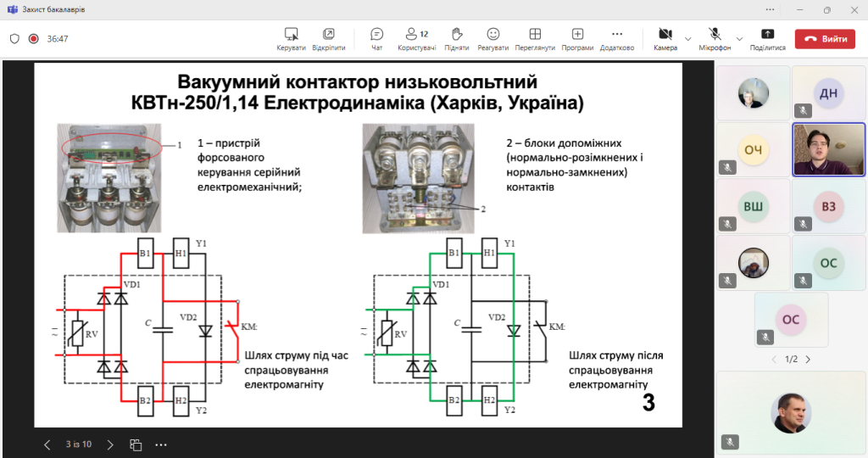This screenshot has height=458, width=868.
Task: Select participant tile ВШ
Action: click(753, 207)
